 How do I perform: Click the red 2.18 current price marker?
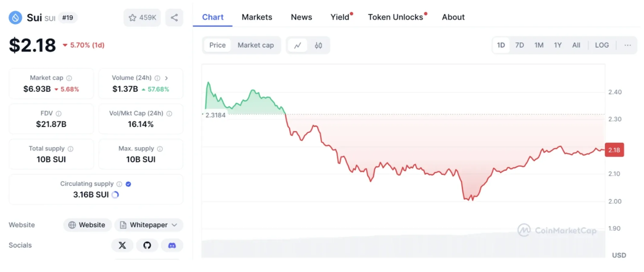pos(614,150)
